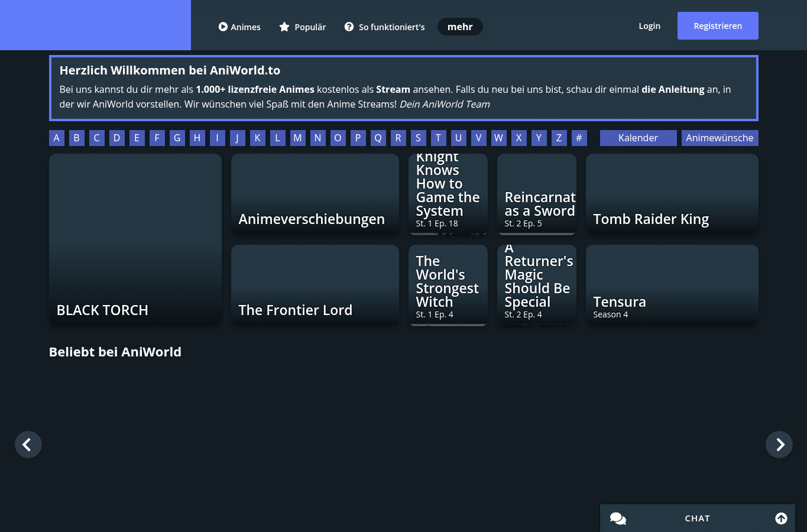807x532 pixels.
Task: Open the Tomb Raider King card
Action: point(672,194)
